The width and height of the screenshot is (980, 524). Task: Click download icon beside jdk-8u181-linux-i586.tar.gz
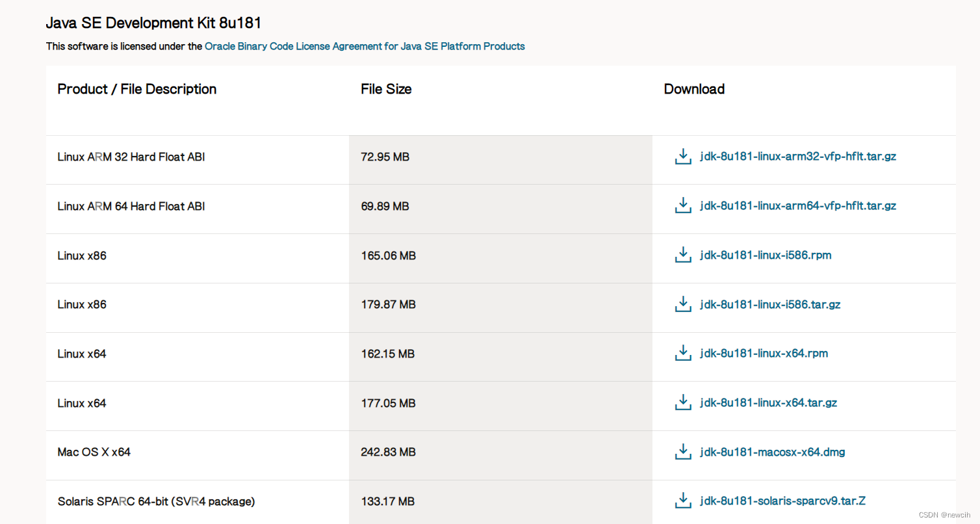tap(683, 304)
